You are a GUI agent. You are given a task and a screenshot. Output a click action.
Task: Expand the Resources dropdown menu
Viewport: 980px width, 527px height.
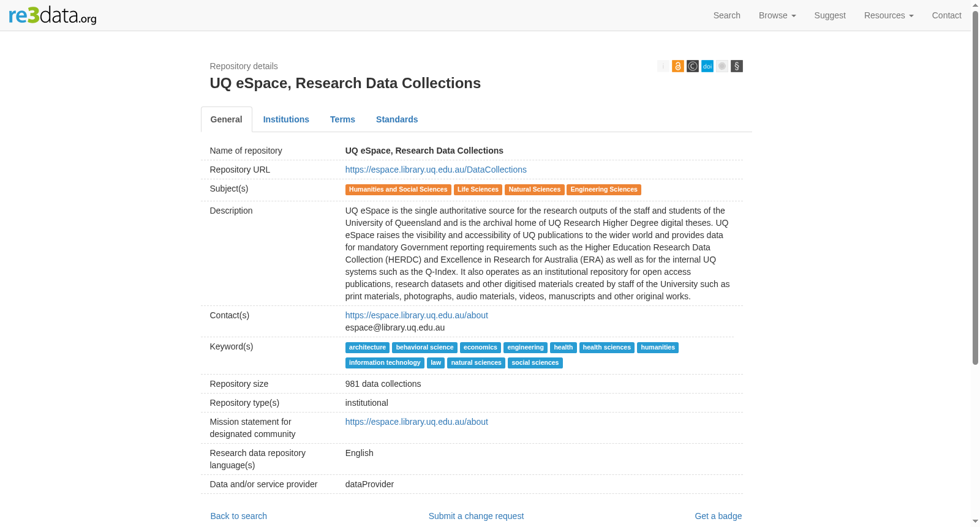tap(889, 15)
